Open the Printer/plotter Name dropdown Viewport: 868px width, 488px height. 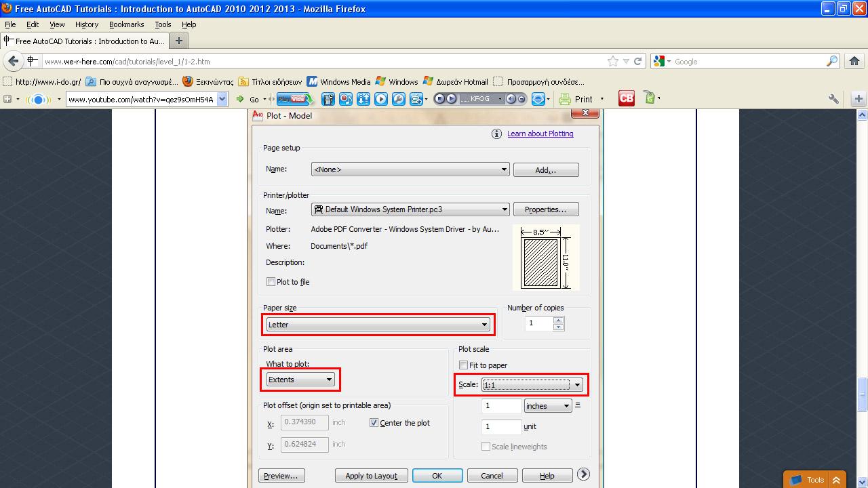tap(410, 209)
